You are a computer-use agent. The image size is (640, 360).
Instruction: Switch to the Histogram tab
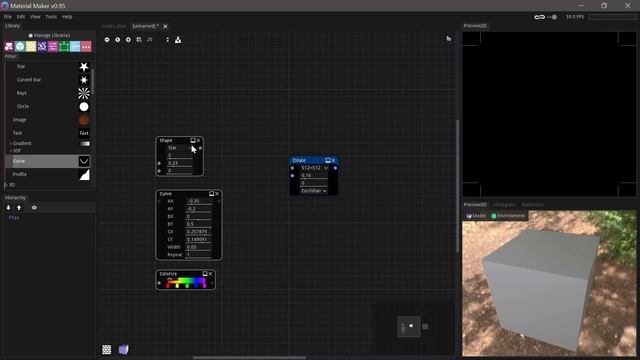pos(504,204)
